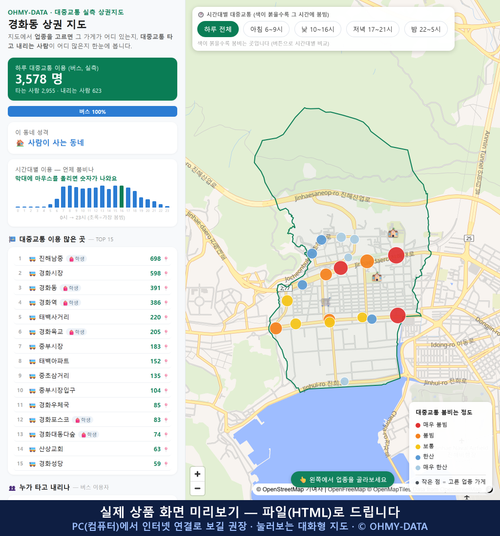500x536 pixels.
Task: Click the orange marker on the district's west edge
Action: (276, 328)
